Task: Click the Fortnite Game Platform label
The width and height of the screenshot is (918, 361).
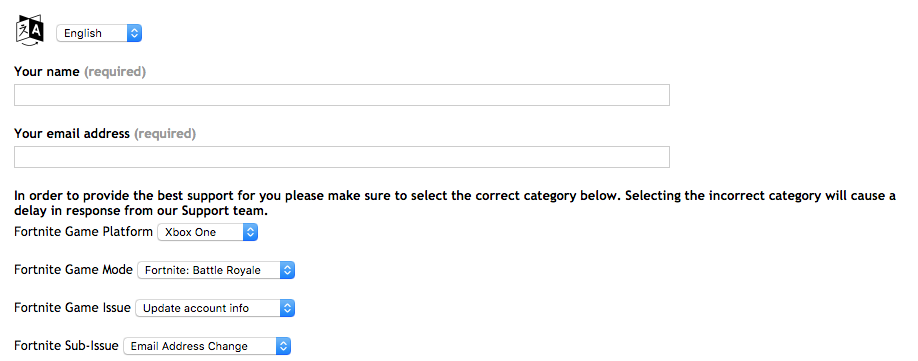Action: 83,232
